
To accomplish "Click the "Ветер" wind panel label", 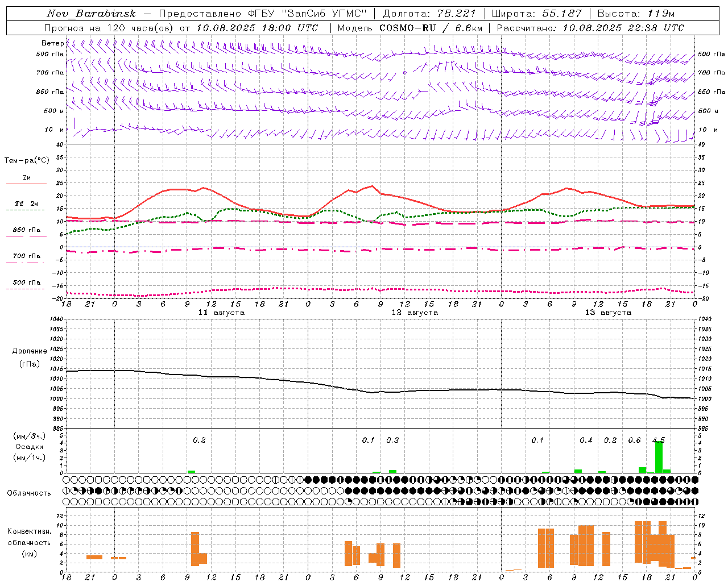I will (x=52, y=43).
